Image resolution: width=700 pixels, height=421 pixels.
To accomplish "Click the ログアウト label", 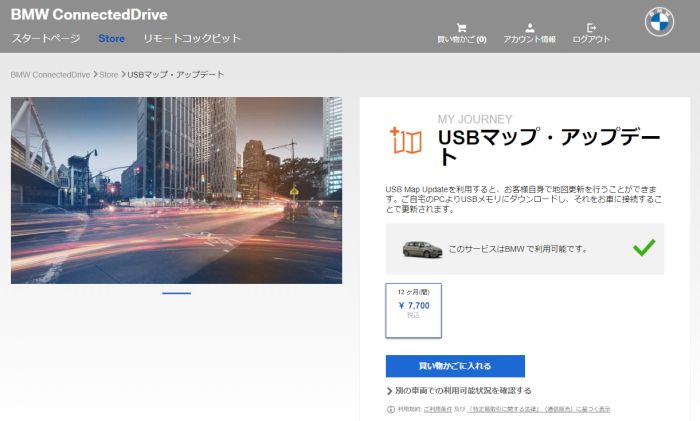I will pyautogui.click(x=591, y=39).
